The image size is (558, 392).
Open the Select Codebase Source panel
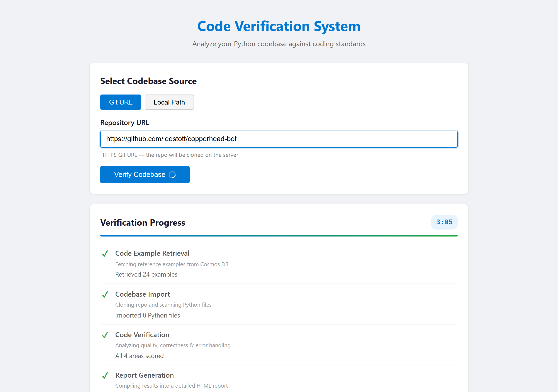coord(148,81)
